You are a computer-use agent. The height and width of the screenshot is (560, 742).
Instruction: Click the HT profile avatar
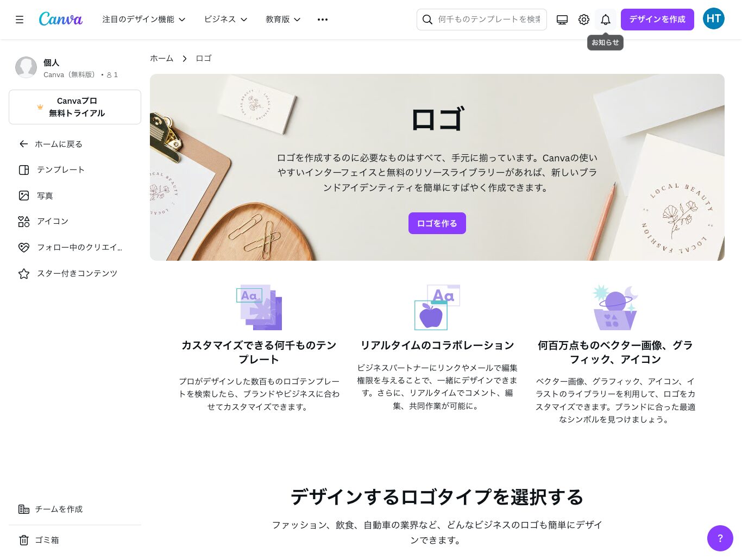[714, 19]
